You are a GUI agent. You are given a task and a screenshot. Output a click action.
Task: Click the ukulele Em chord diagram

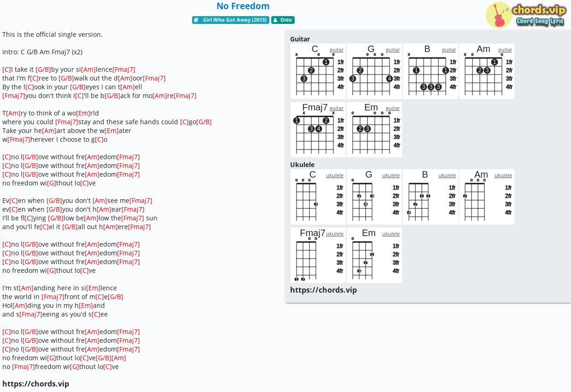[x=374, y=255]
